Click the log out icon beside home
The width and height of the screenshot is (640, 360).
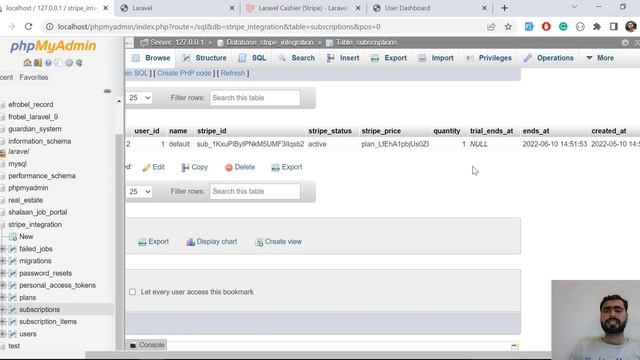[38, 63]
